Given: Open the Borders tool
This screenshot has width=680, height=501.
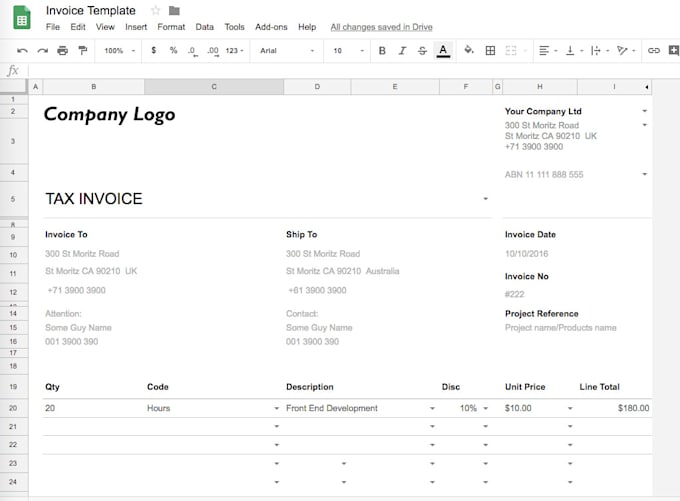Looking at the screenshot, I should (490, 51).
